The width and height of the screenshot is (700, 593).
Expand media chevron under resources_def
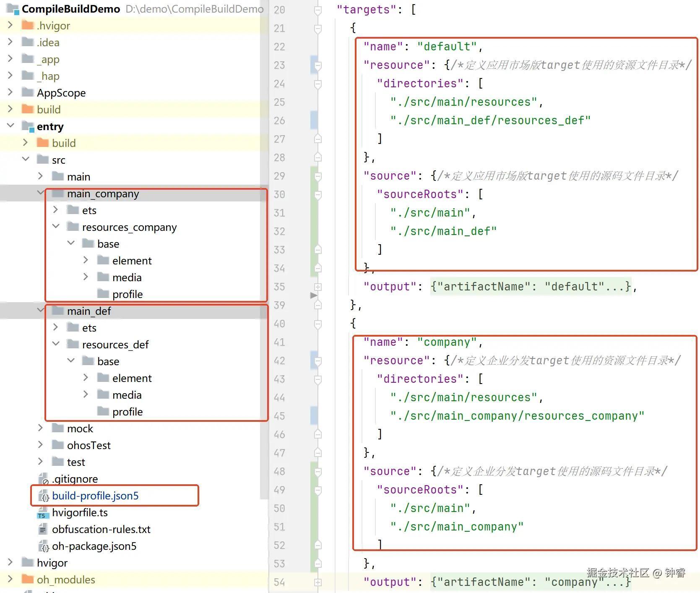86,394
